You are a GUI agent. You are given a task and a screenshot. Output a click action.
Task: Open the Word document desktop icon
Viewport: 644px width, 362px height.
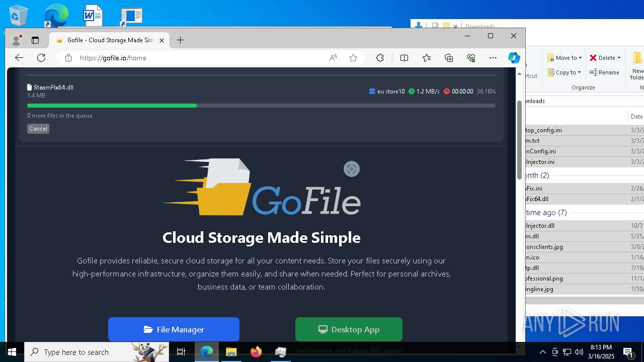pyautogui.click(x=93, y=15)
